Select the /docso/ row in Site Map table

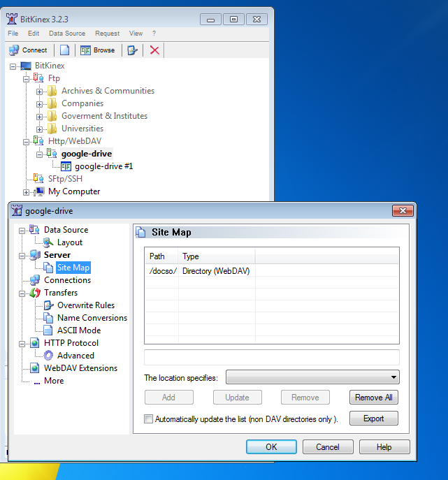pyautogui.click(x=272, y=271)
